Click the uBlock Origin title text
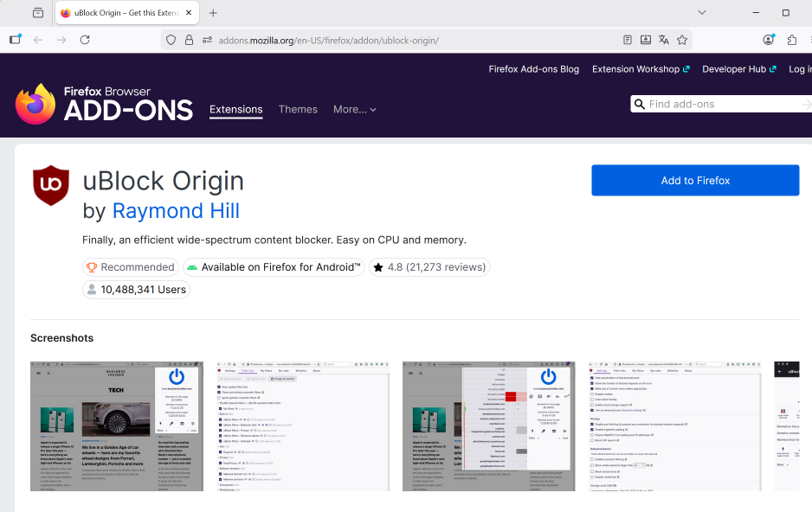This screenshot has width=812, height=512. click(163, 181)
